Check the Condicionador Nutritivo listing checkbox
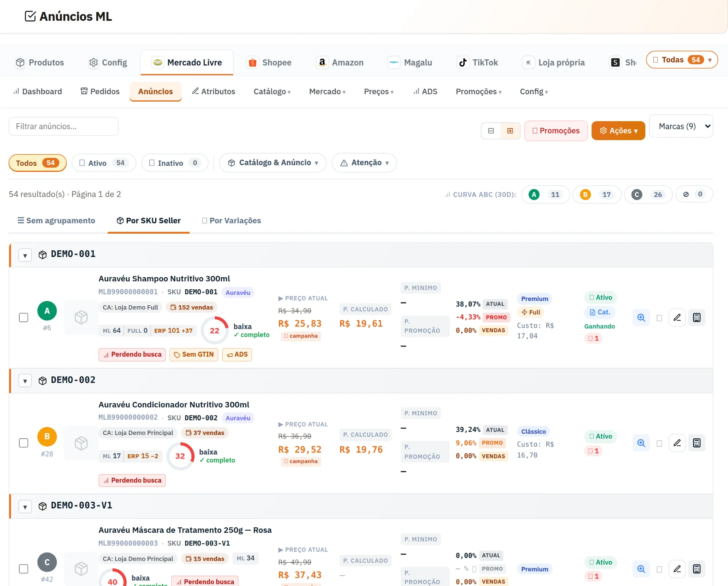 pos(24,443)
